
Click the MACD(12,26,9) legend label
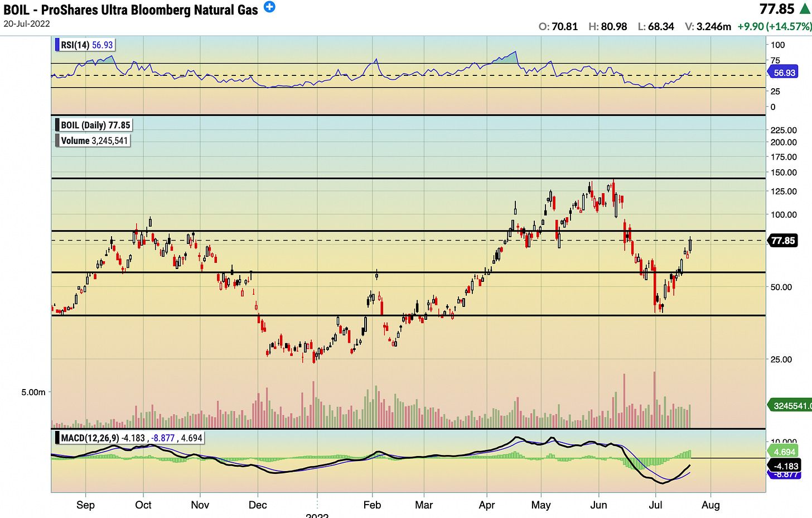pyautogui.click(x=129, y=438)
